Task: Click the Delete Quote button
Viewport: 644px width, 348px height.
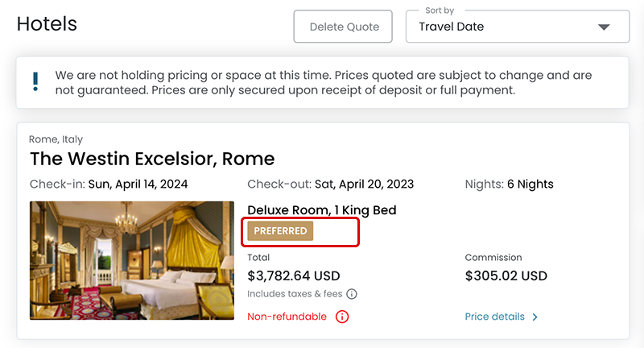Action: (x=343, y=27)
